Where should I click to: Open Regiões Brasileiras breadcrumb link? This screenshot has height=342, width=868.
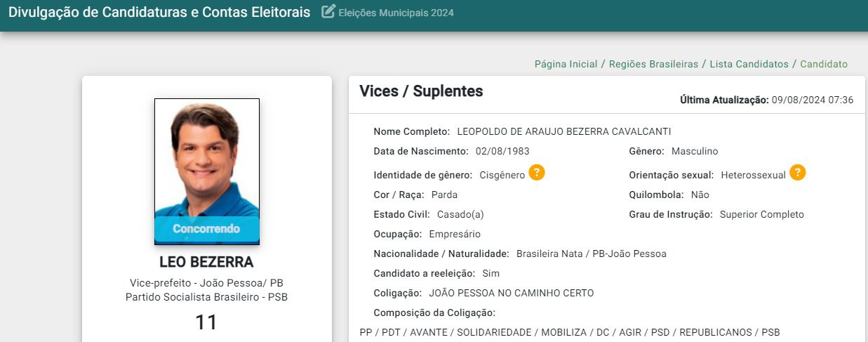pyautogui.click(x=653, y=64)
